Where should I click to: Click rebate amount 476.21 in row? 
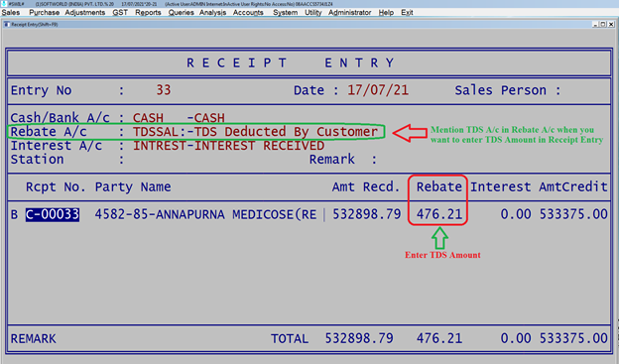coord(439,214)
